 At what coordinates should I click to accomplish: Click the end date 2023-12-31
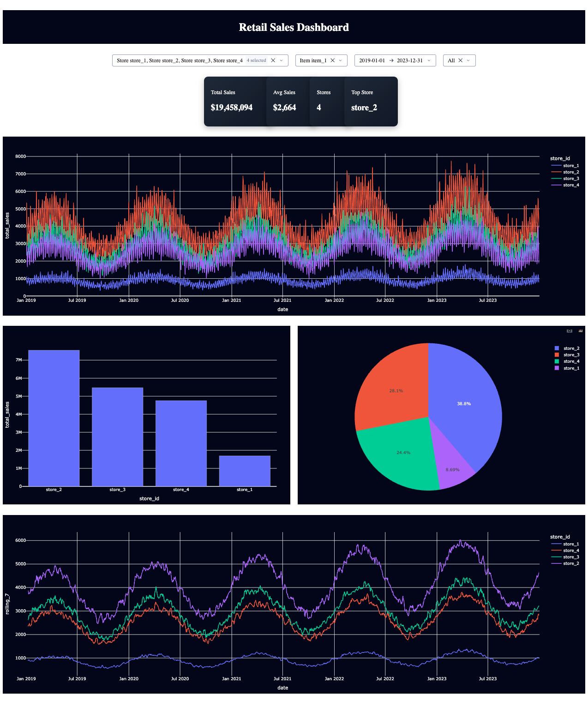pyautogui.click(x=410, y=60)
